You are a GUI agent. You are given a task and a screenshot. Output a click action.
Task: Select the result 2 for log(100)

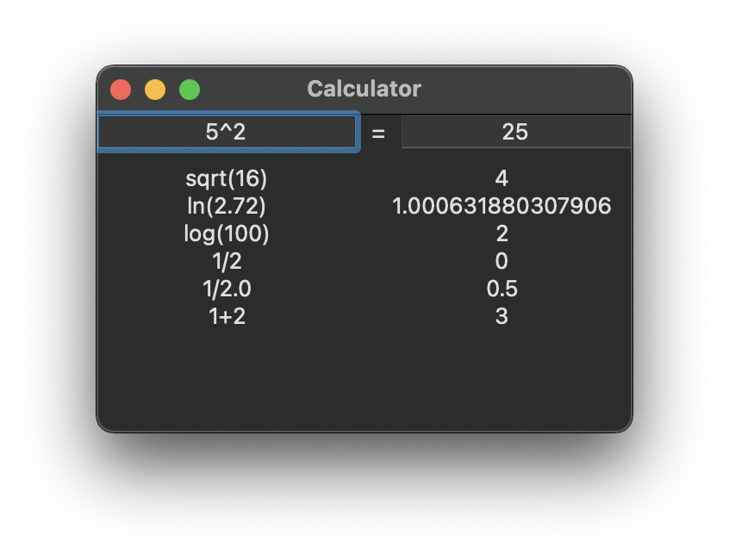click(x=502, y=233)
